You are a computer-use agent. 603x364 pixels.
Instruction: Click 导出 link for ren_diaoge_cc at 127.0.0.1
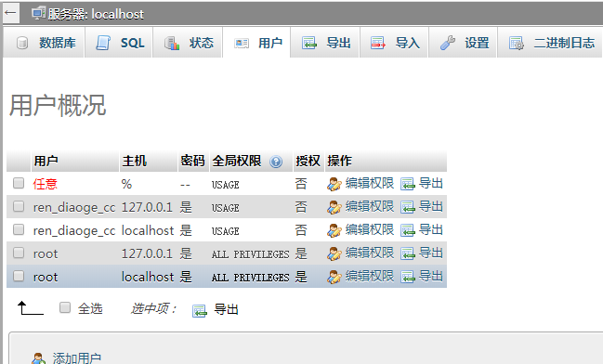coord(431,207)
